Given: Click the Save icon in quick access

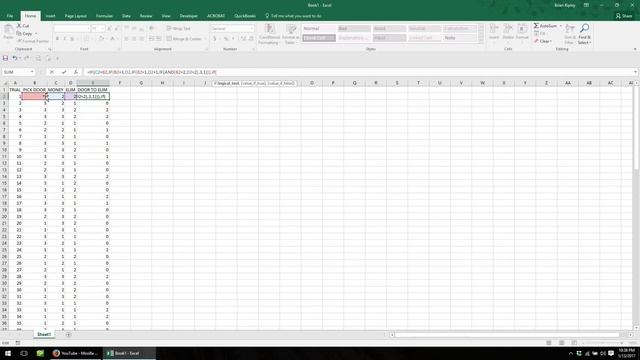Looking at the screenshot, I should tap(5, 58).
